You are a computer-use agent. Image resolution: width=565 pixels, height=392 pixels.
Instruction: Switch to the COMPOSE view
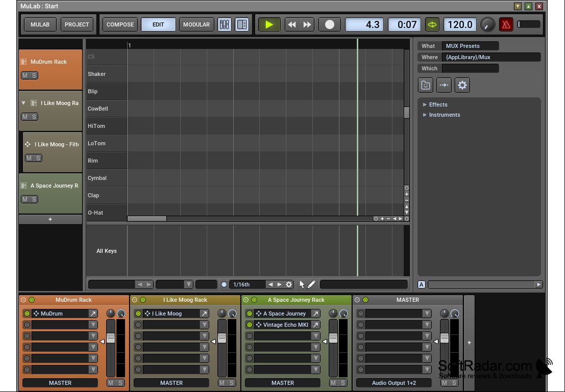point(120,24)
